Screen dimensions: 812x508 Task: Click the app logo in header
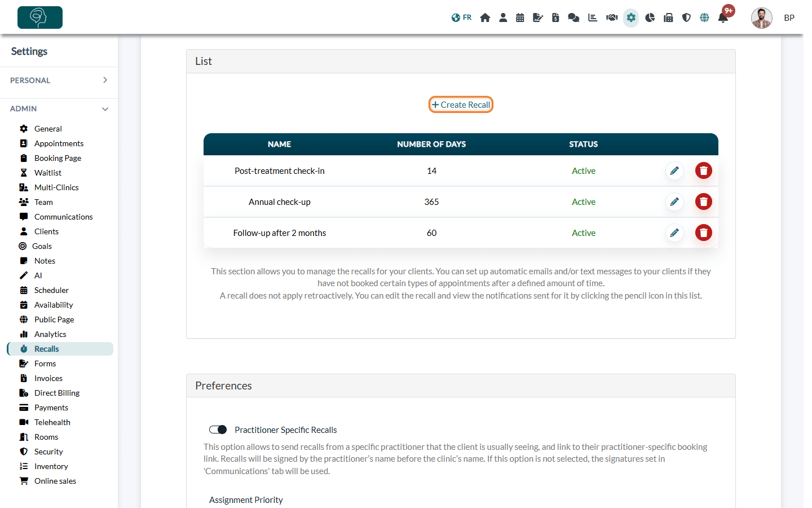(x=40, y=17)
